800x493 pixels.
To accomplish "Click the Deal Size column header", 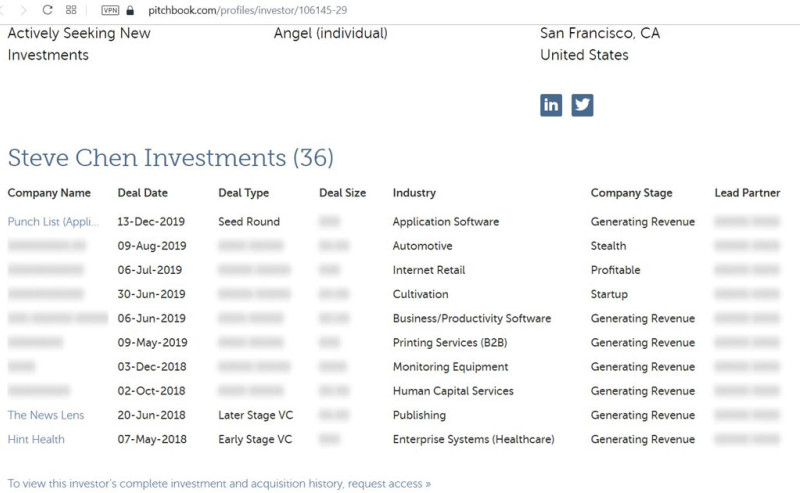I will pos(343,193).
